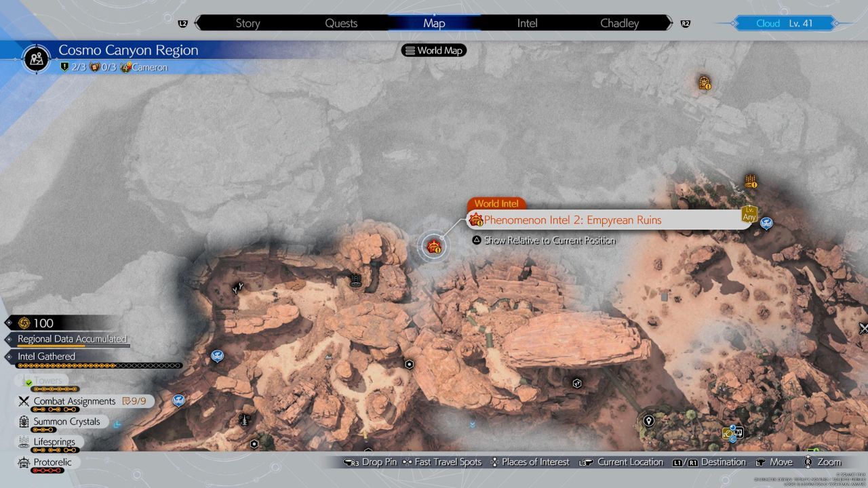Click the party current-location marker cluster
The width and height of the screenshot is (868, 488).
click(732, 433)
